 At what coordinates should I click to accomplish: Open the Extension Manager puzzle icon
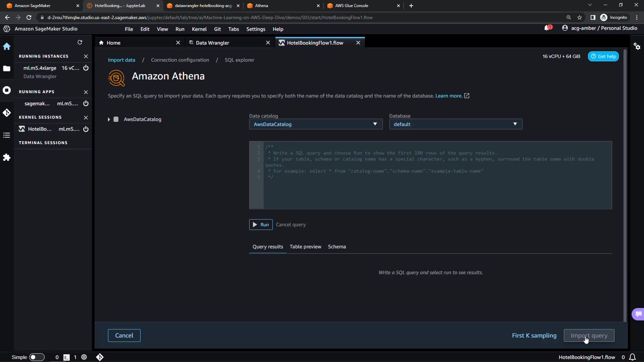point(7,158)
